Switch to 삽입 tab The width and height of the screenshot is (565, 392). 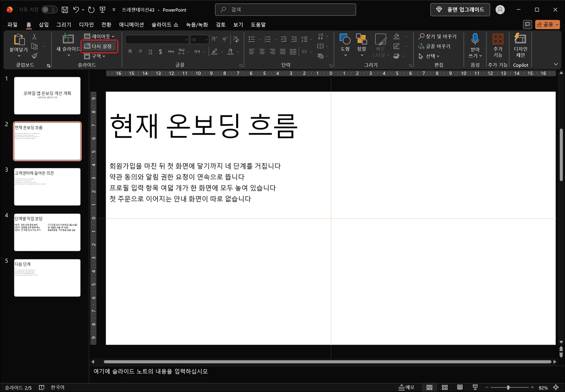(x=44, y=24)
